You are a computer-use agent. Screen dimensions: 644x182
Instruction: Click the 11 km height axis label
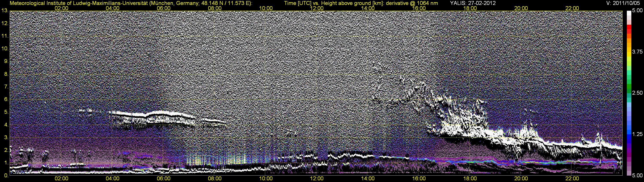(5, 36)
